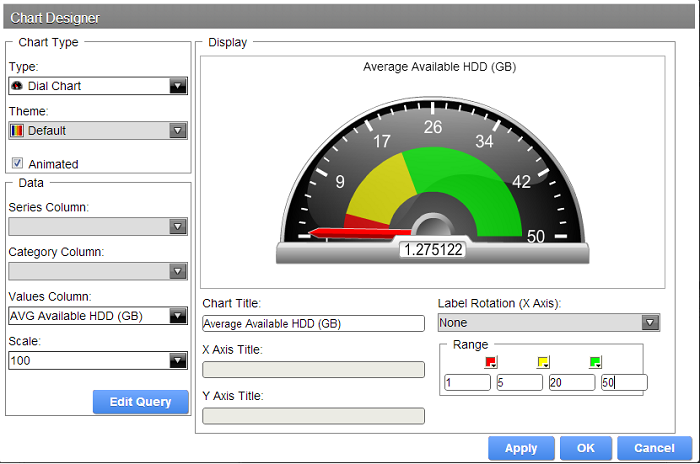Open the Theme dropdown showing Default
The width and height of the screenshot is (700, 464).
(98, 130)
